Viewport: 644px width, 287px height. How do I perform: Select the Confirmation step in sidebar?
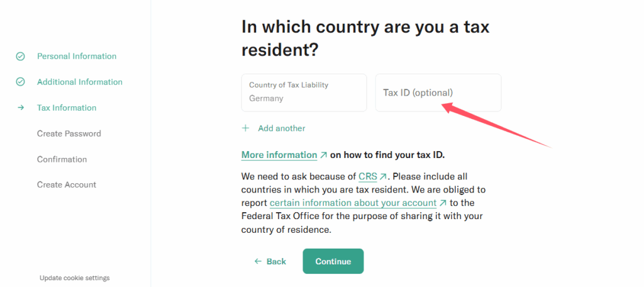coord(62,159)
